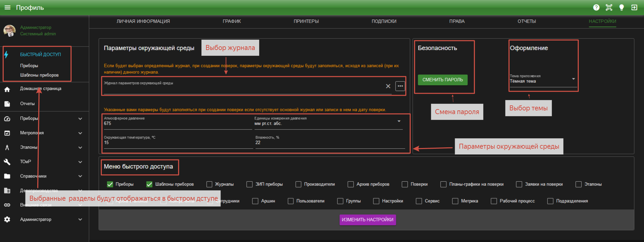Screen dimensions: 644x242
Task: Open journal picker with three-dots button
Action: [x=400, y=86]
